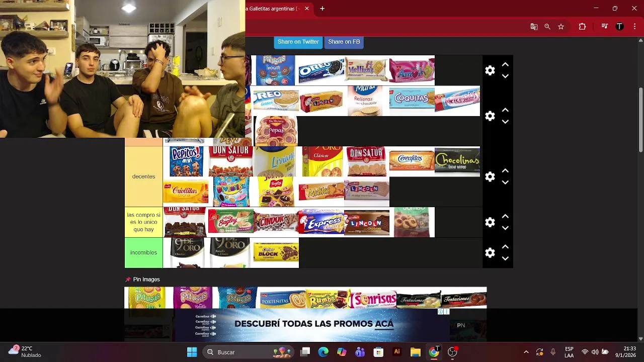Open settings gear for 'las compro si' row
Viewport: 644px width, 362px height.
pos(490,222)
